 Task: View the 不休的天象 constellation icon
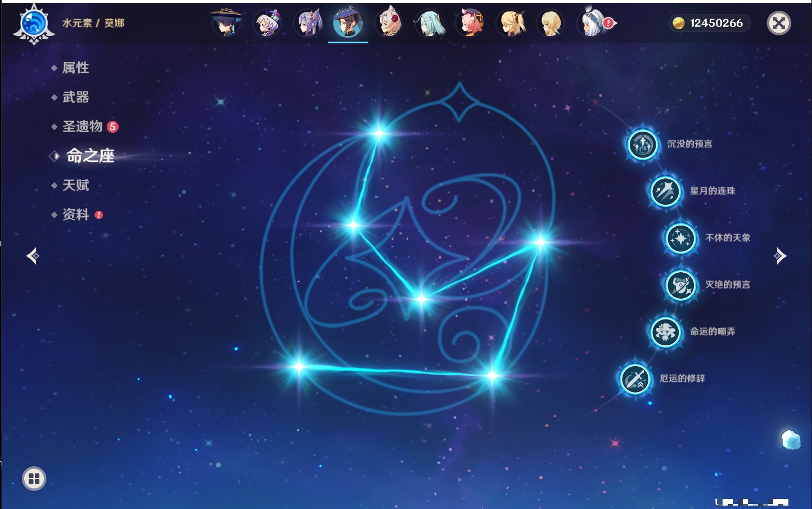(x=681, y=238)
